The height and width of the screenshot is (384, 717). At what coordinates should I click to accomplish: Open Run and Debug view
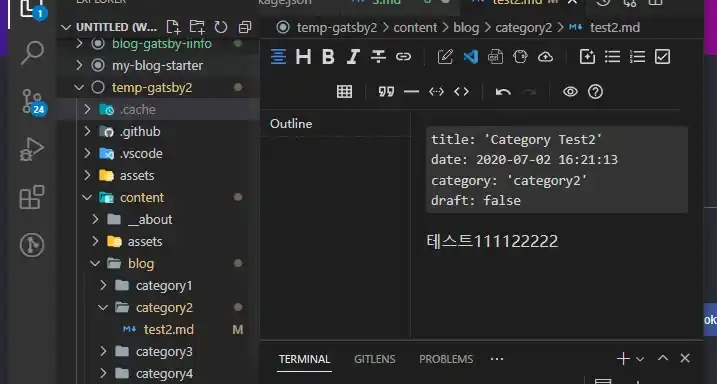coord(32,149)
